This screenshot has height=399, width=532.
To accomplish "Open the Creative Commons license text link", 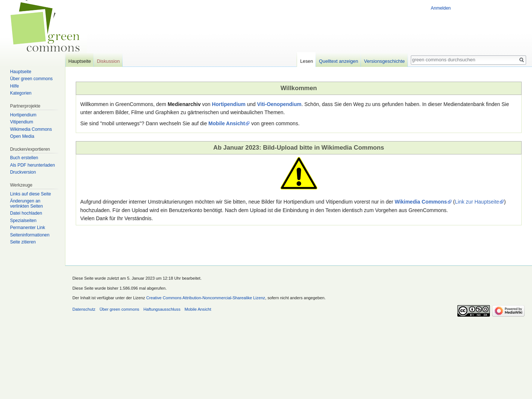I will coord(206,298).
